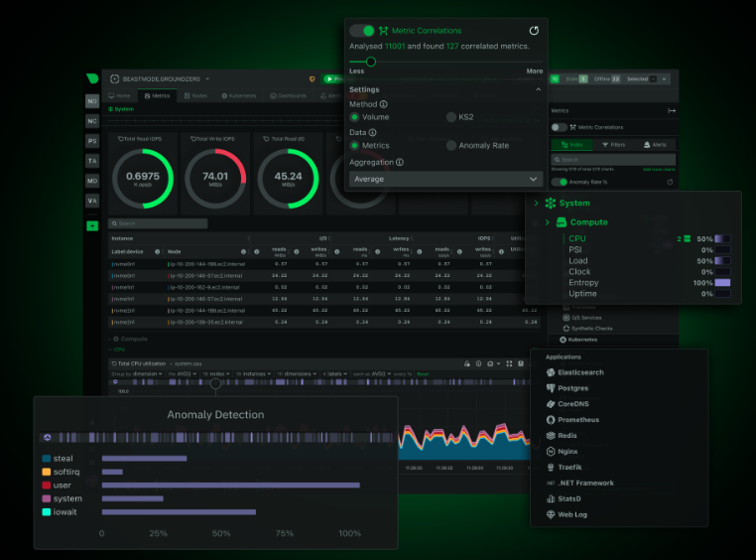Image resolution: width=756 pixels, height=560 pixels.
Task: Click the reset icon next to Anomaly Rate %
Action: [x=670, y=182]
